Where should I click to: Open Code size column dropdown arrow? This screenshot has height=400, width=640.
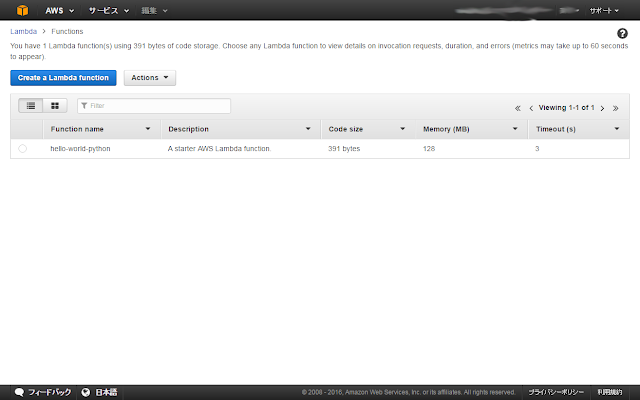coord(402,129)
